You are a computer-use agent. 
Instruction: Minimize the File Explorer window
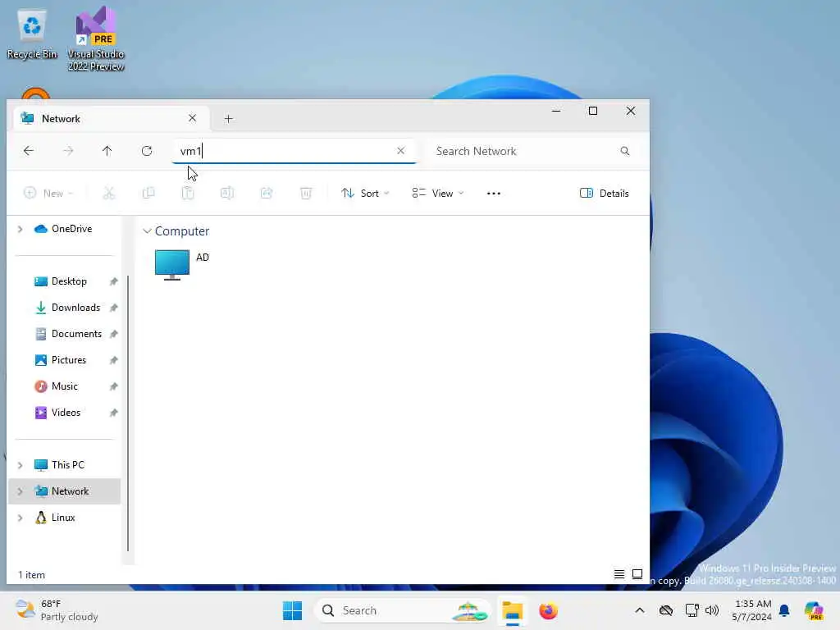click(556, 111)
